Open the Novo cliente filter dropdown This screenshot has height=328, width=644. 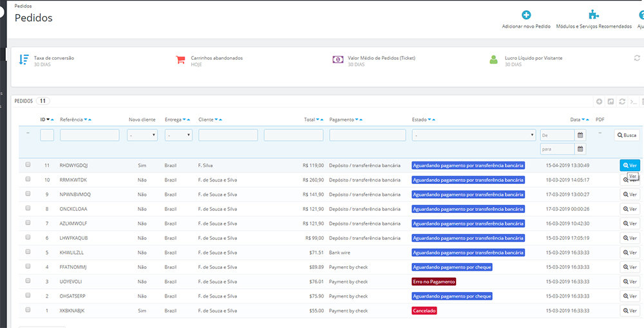tap(142, 135)
